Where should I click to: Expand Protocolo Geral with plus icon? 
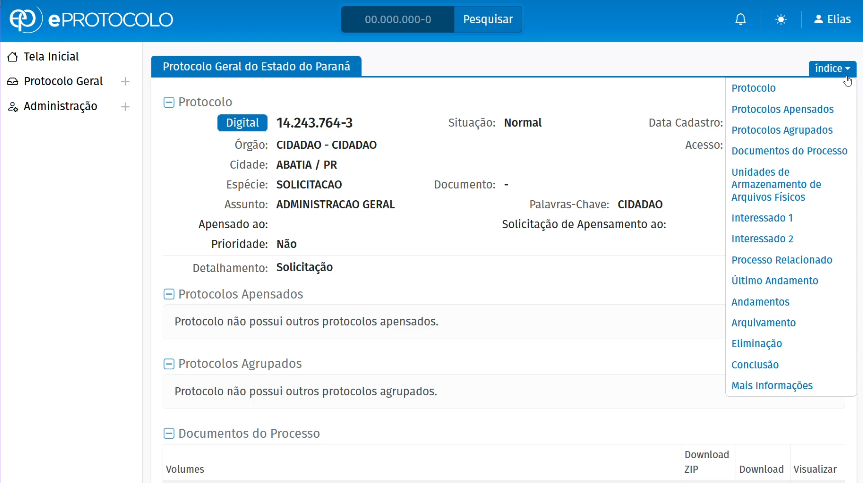coord(125,82)
